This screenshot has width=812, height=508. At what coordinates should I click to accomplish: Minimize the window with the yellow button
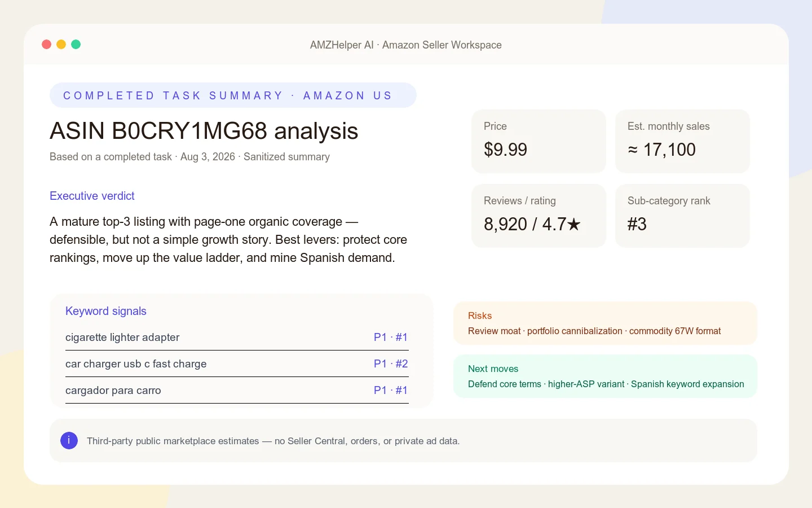coord(61,44)
